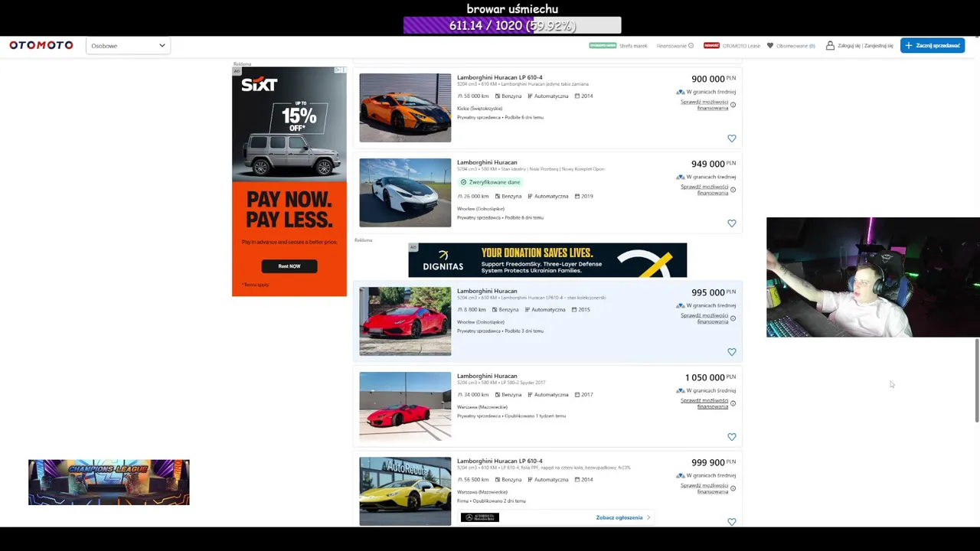Click the streamer webcam overlay

(x=873, y=277)
